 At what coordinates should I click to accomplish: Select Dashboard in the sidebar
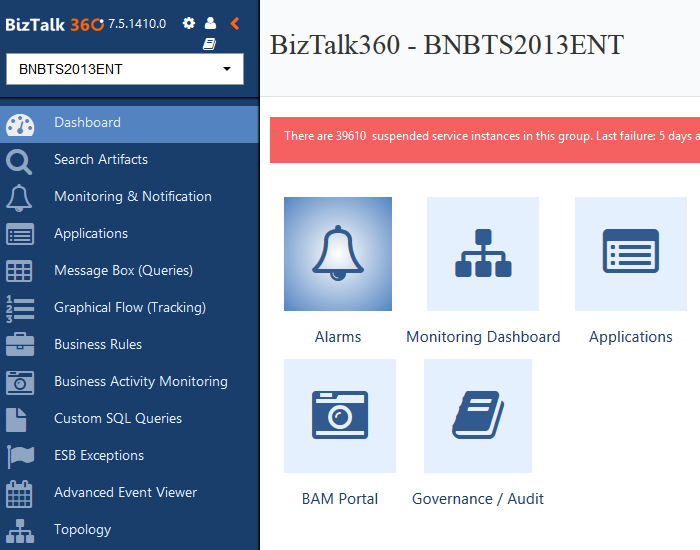[87, 123]
